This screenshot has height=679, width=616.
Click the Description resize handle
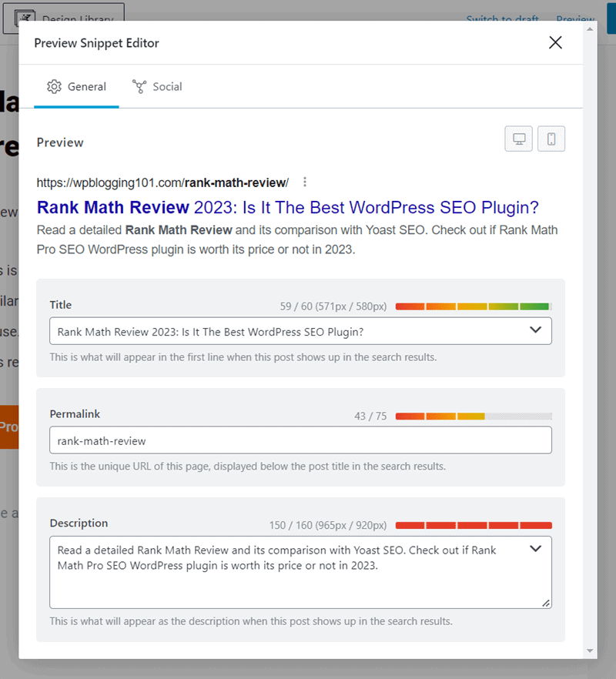tap(546, 603)
